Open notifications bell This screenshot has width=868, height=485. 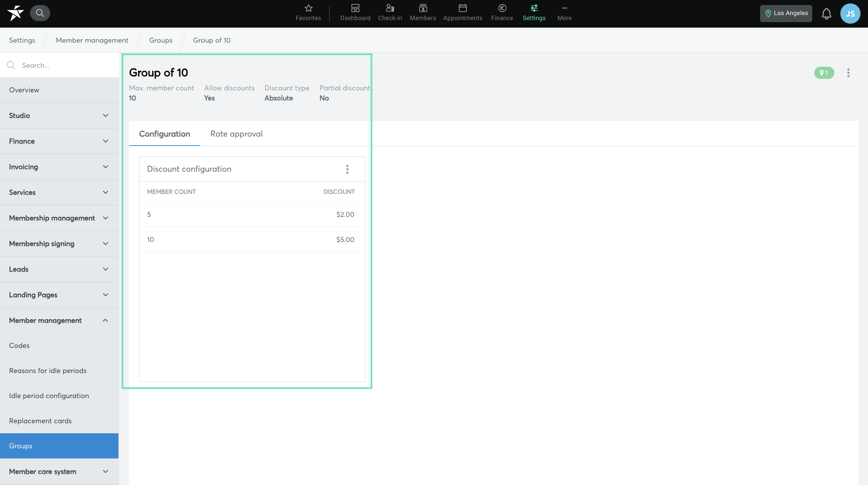click(x=826, y=14)
